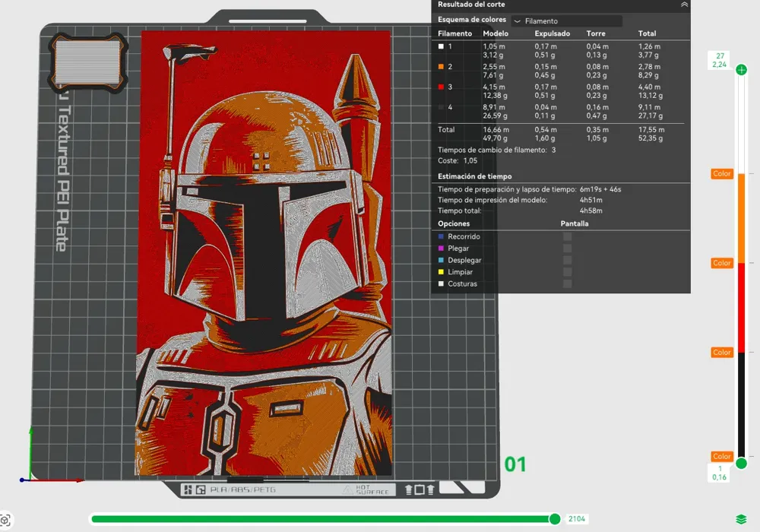The image size is (760, 532).
Task: Click the white color swatch of filament 1
Action: (441, 46)
